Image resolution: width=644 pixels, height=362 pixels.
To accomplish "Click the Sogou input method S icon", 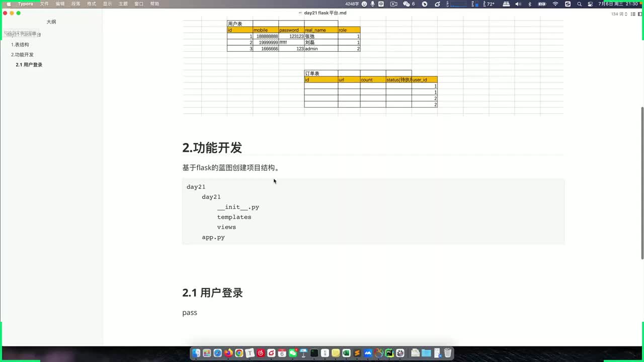I will pos(568,4).
